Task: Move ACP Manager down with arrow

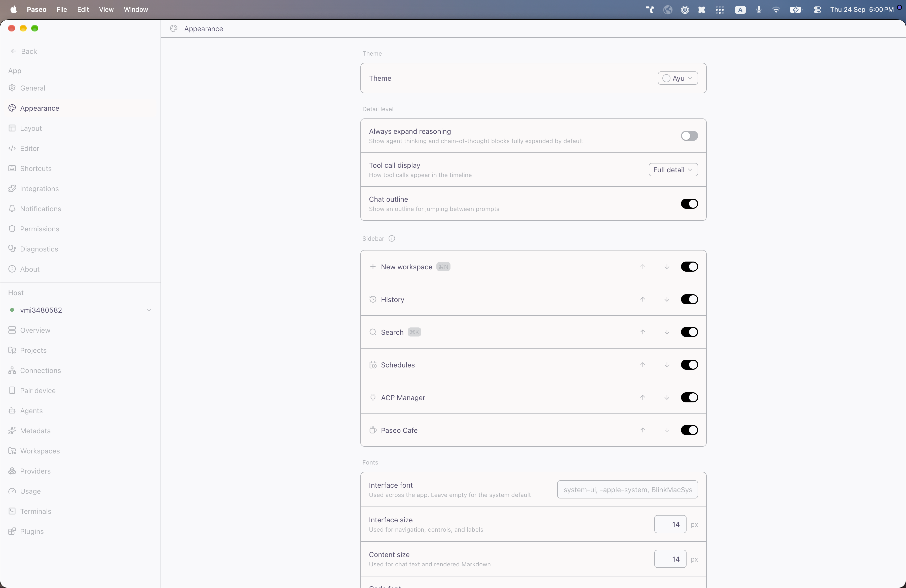Action: click(667, 397)
